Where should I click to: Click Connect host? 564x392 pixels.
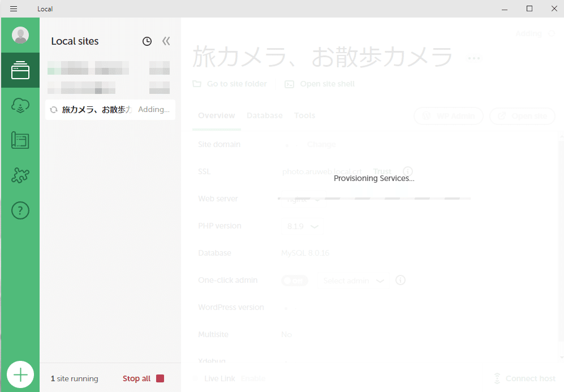(524, 378)
